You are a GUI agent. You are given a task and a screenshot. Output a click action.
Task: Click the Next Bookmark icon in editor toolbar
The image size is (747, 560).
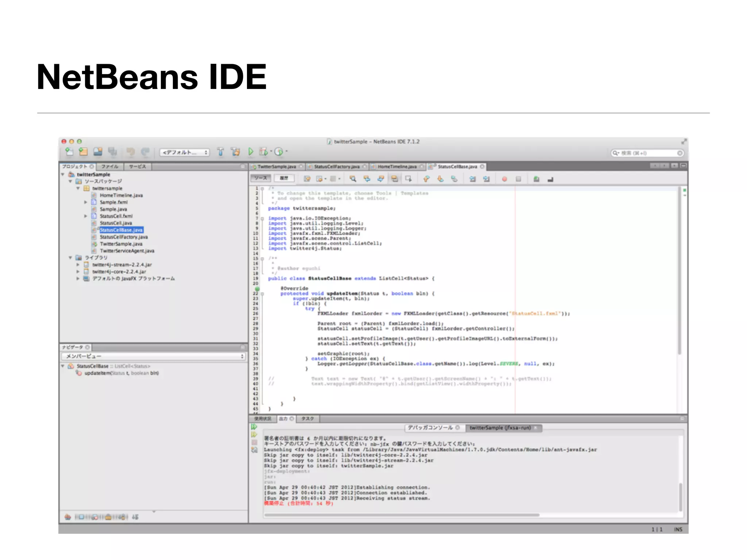pos(440,179)
